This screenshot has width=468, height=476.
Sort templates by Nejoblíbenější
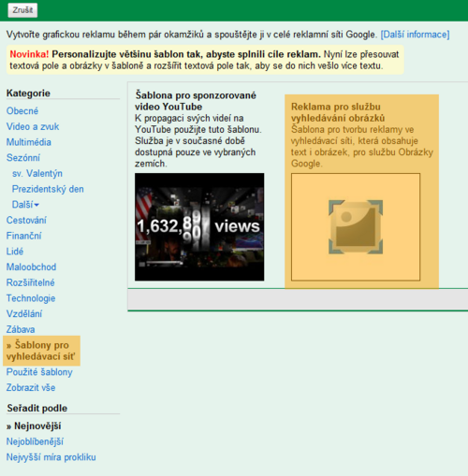35,441
